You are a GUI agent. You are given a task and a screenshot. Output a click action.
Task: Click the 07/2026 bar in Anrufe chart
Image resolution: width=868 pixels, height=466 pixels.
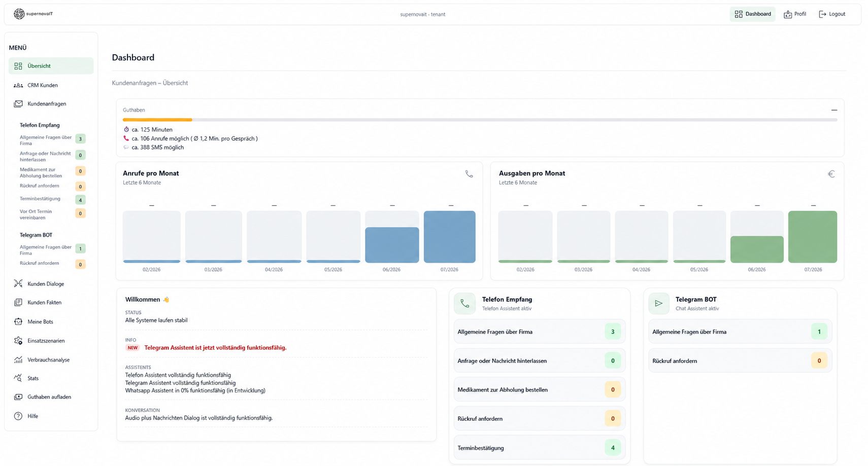click(450, 237)
